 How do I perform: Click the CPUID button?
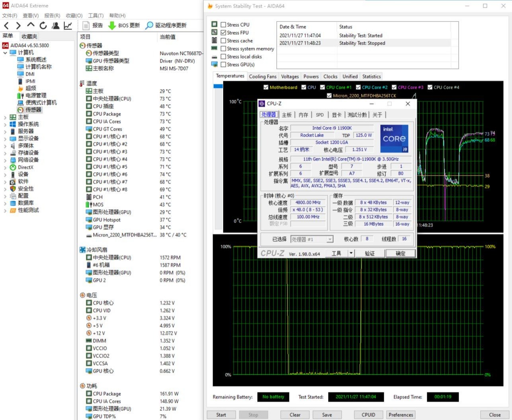(x=368, y=414)
